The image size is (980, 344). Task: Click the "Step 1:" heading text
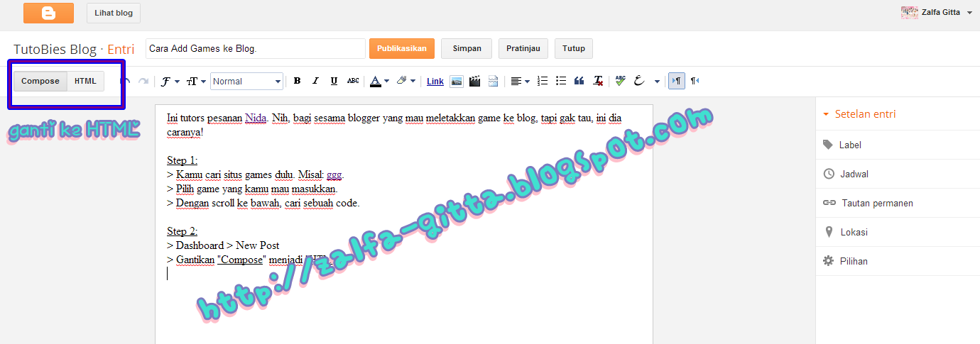click(183, 160)
